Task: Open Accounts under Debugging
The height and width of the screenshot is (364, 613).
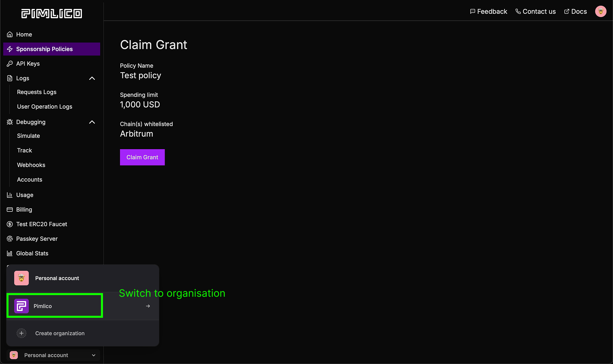Action: click(x=30, y=180)
